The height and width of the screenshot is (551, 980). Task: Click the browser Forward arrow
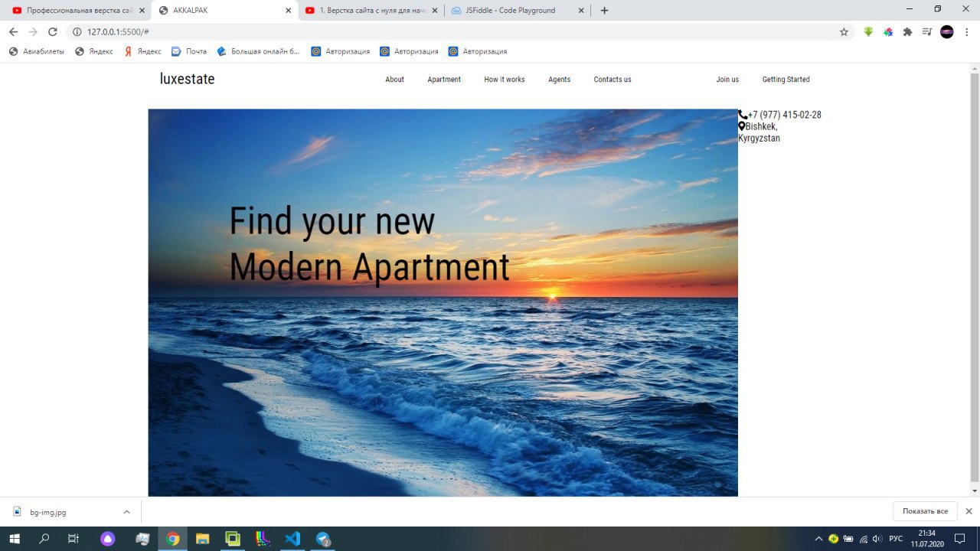coord(33,32)
